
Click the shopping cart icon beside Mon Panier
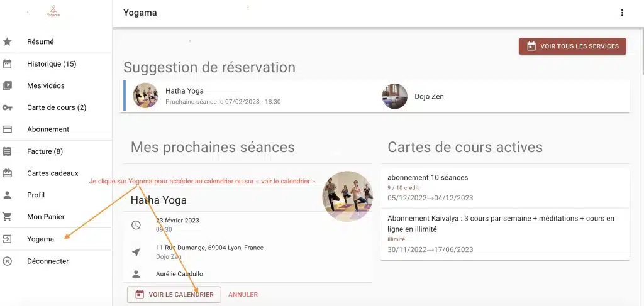tap(7, 217)
